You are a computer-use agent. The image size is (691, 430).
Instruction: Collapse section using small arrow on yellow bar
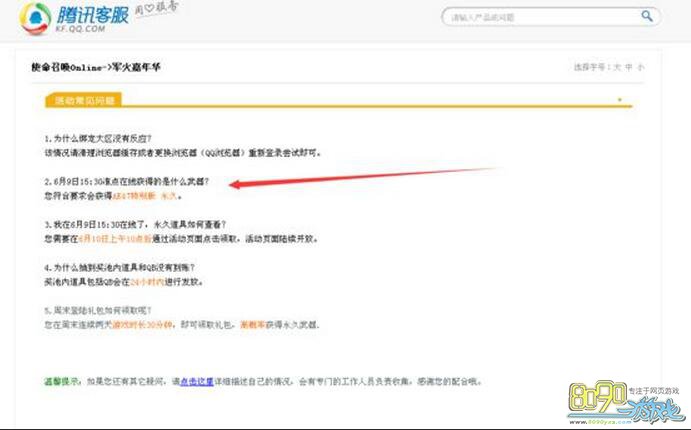[619, 100]
